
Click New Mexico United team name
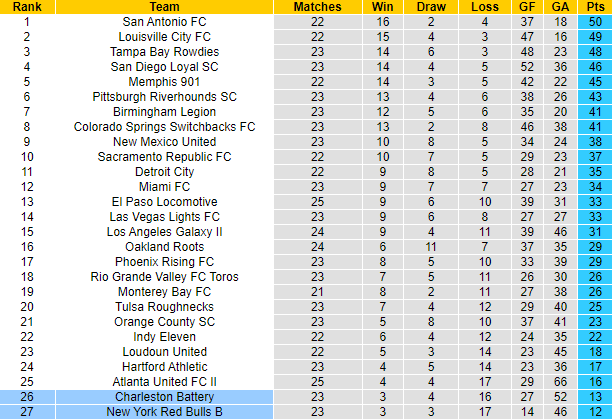pyautogui.click(x=164, y=142)
